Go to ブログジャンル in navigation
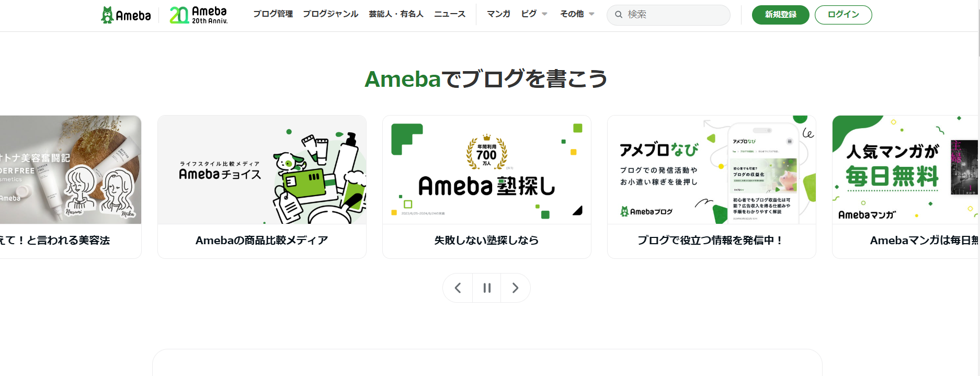Viewport: 980px width, 376px height. coord(331,14)
